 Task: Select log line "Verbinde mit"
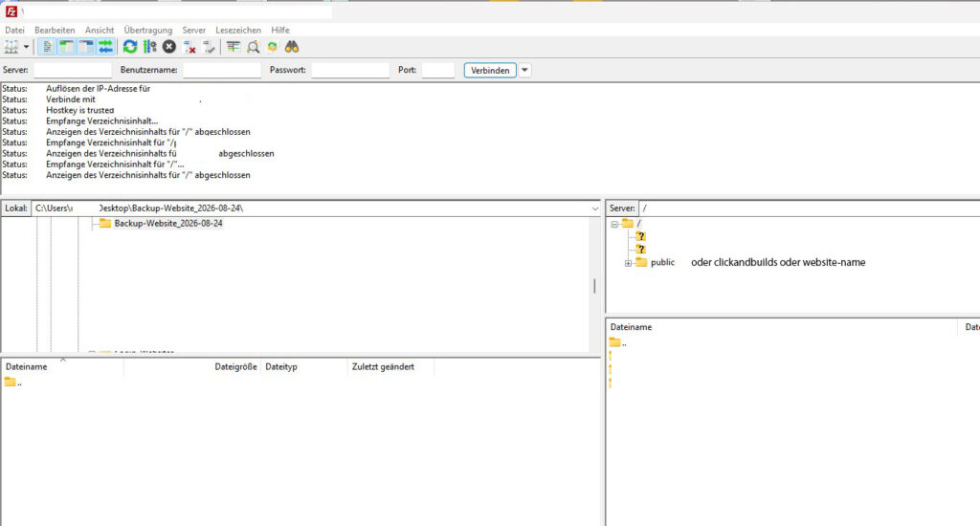tap(71, 99)
